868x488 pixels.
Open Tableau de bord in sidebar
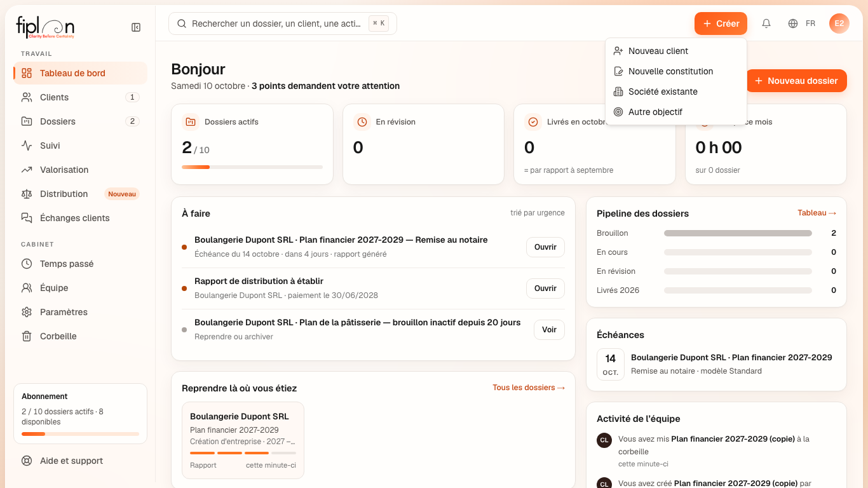tap(80, 73)
